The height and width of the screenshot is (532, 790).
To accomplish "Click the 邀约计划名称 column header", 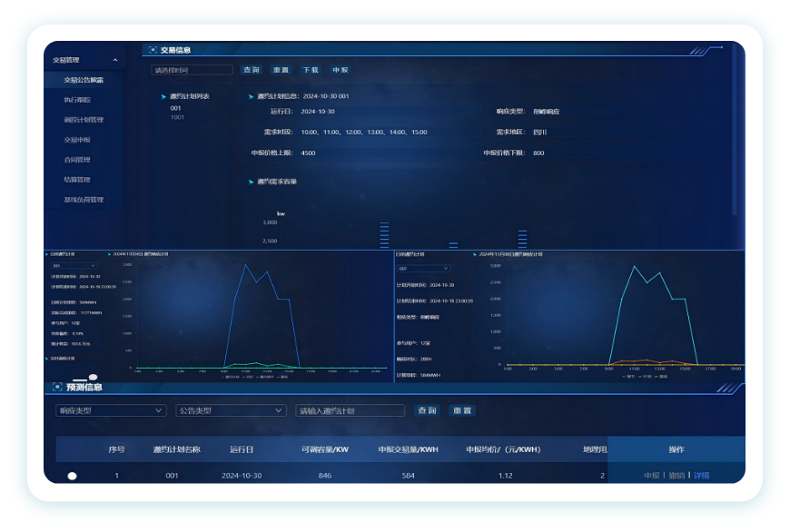I will click(x=177, y=449).
